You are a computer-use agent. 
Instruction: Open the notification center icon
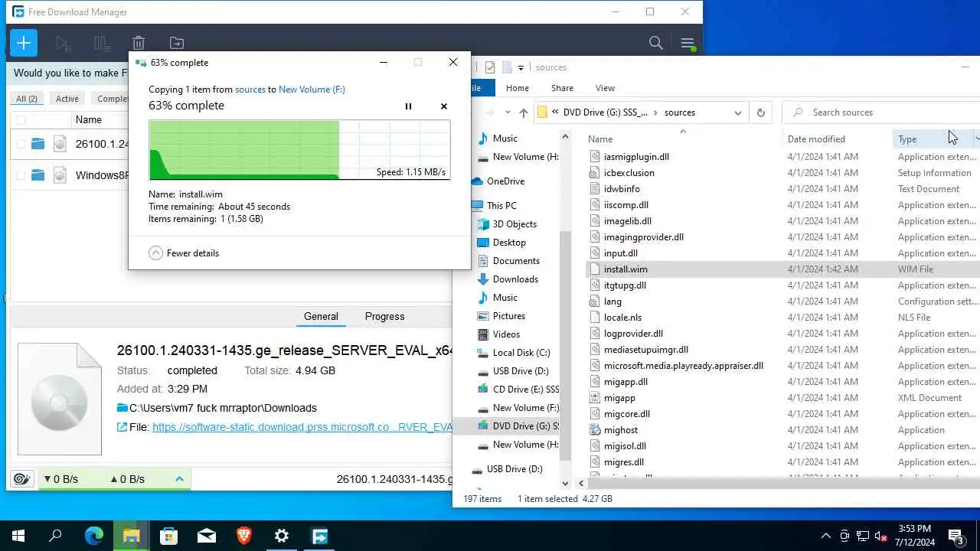point(956,536)
